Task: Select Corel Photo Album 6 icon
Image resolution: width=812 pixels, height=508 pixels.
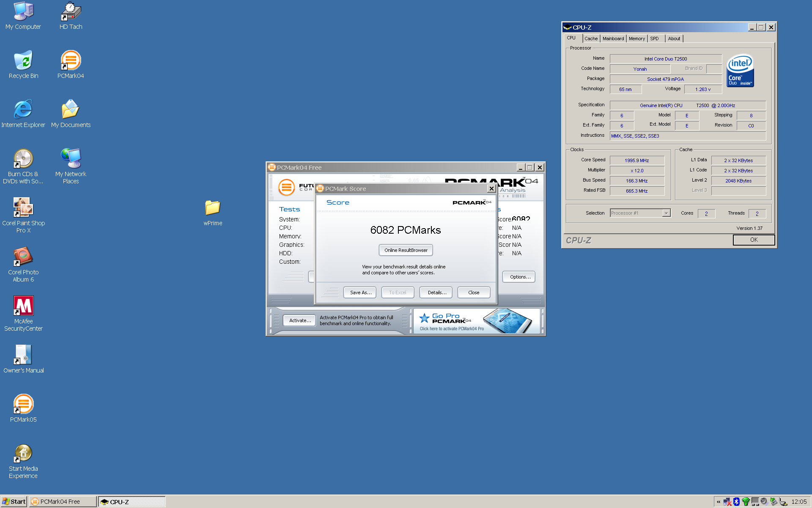Action: pos(23,265)
